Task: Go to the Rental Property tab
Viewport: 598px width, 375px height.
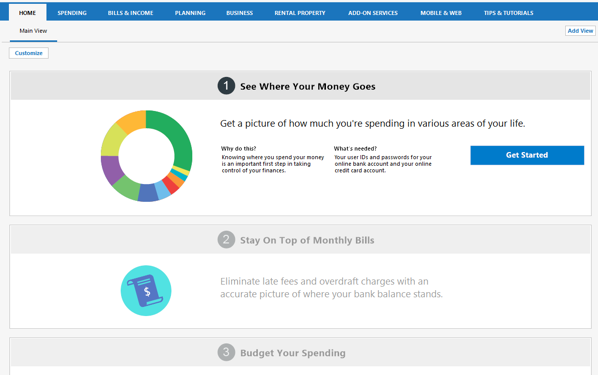Action: 300,13
